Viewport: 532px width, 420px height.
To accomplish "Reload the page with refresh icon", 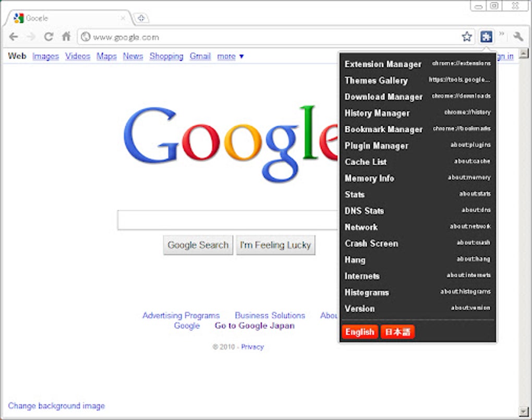I will point(49,36).
